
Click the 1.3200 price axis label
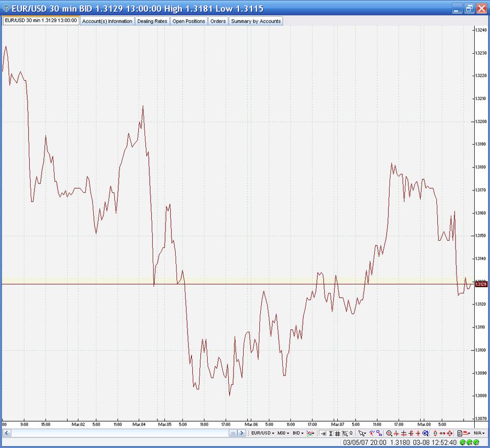(481, 121)
